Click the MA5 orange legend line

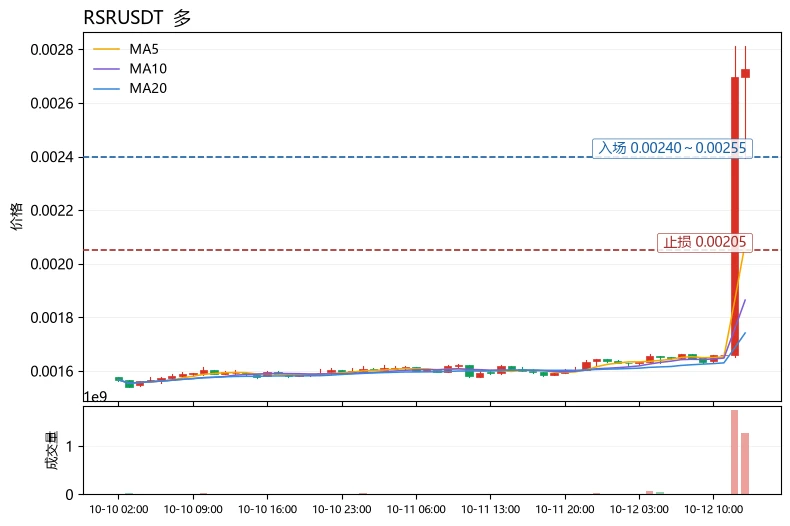pyautogui.click(x=106, y=49)
